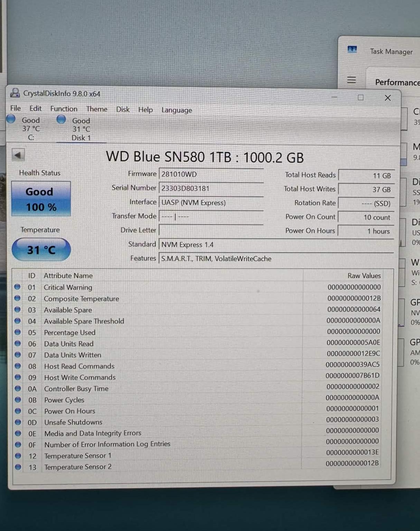This screenshot has width=420, height=531.
Task: Select the C: drive with 37 °C status
Action: [31, 129]
